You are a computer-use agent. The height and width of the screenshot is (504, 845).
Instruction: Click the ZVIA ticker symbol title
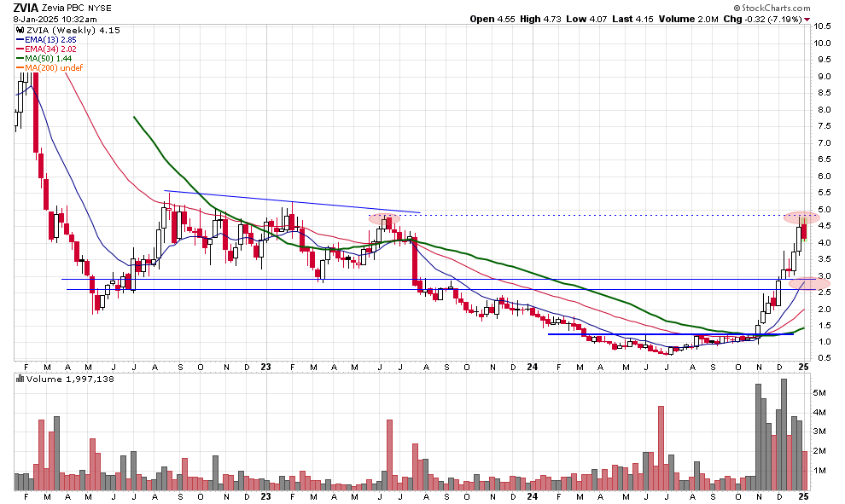(26, 7)
